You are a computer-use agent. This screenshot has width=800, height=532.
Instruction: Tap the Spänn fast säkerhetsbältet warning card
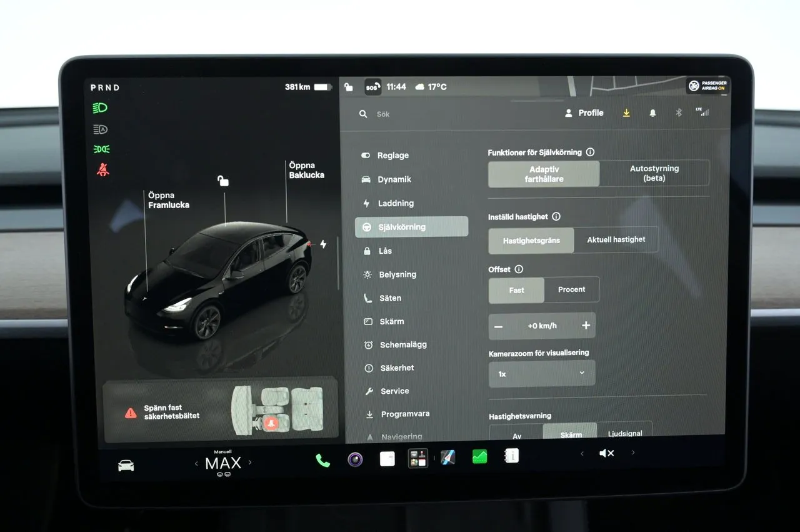click(x=221, y=411)
